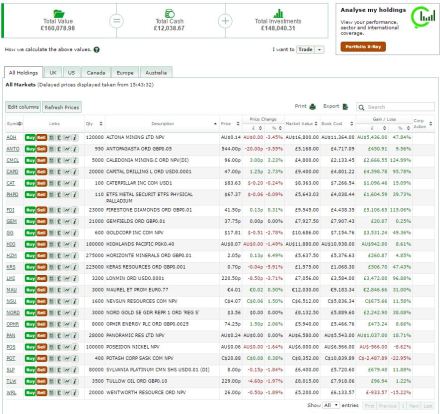440x414 pixels.
Task: Click the Print printer icon
Action: 312,107
